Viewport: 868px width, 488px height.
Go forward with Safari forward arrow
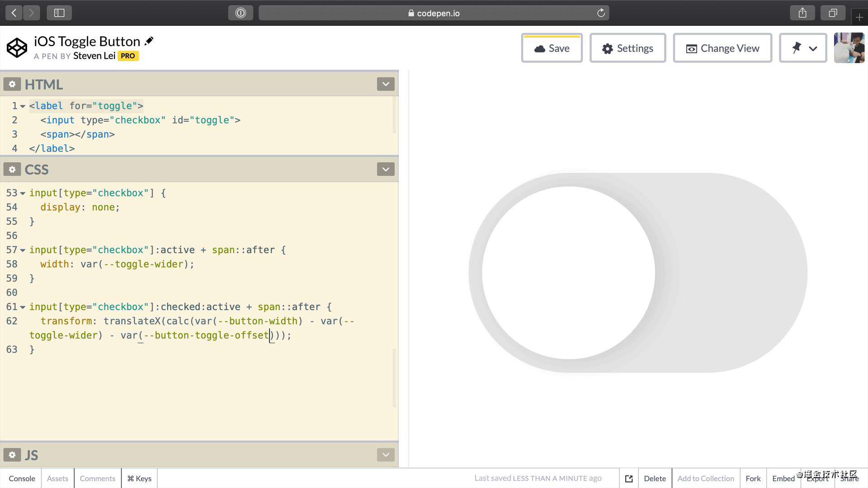[x=31, y=13]
